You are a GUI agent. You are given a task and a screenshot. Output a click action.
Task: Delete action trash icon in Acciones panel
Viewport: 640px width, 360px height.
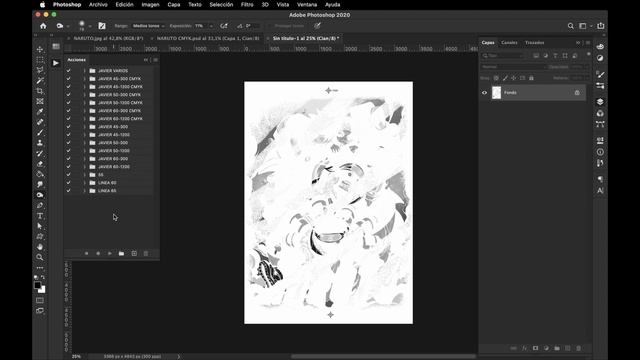click(x=146, y=253)
